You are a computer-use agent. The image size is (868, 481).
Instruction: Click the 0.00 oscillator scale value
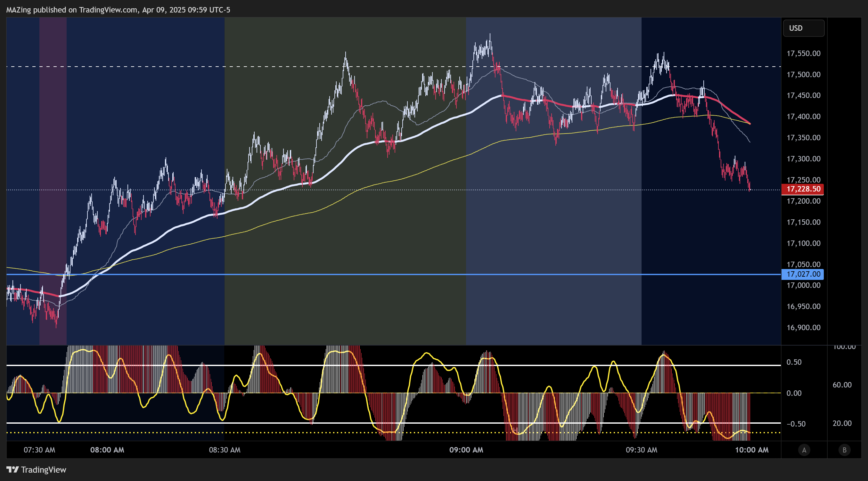coord(794,393)
